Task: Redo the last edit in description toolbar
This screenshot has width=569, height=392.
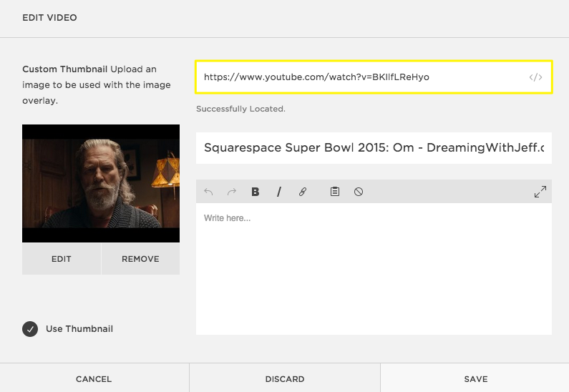Action: (x=232, y=192)
